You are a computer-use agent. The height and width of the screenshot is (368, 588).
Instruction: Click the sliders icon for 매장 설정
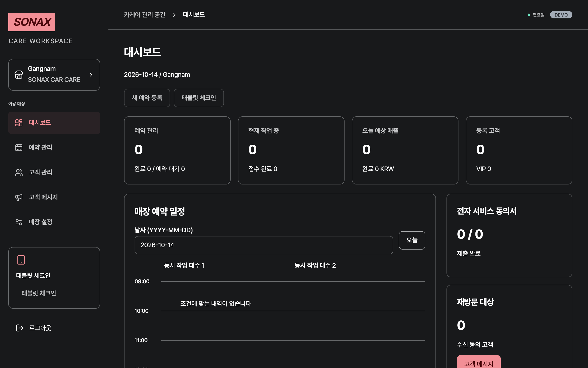tap(19, 222)
